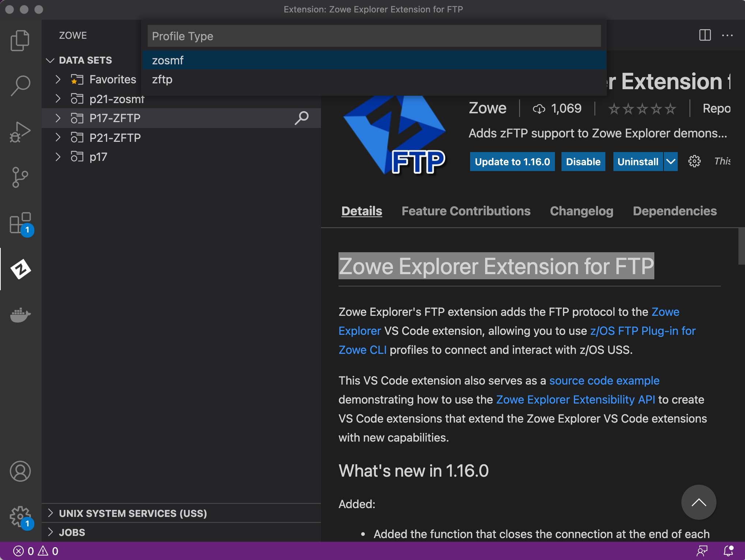Viewport: 745px width, 560px height.
Task: Expand the Favorites node
Action: [58, 79]
